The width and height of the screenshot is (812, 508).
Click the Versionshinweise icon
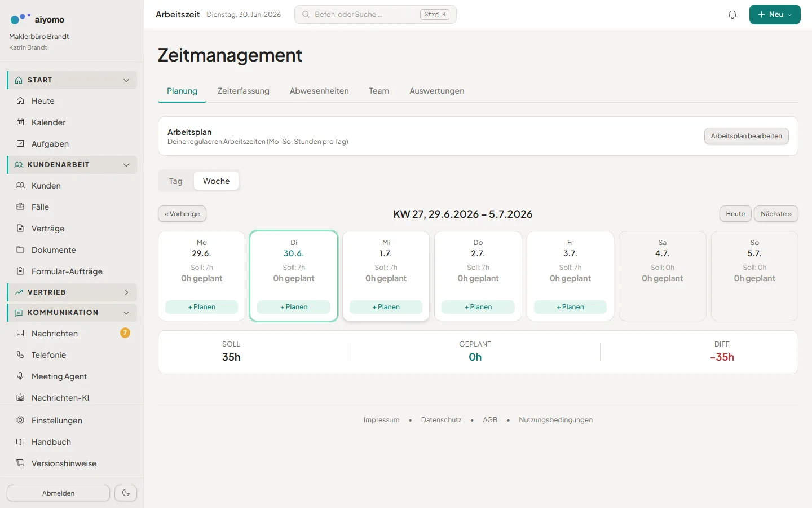(20, 463)
